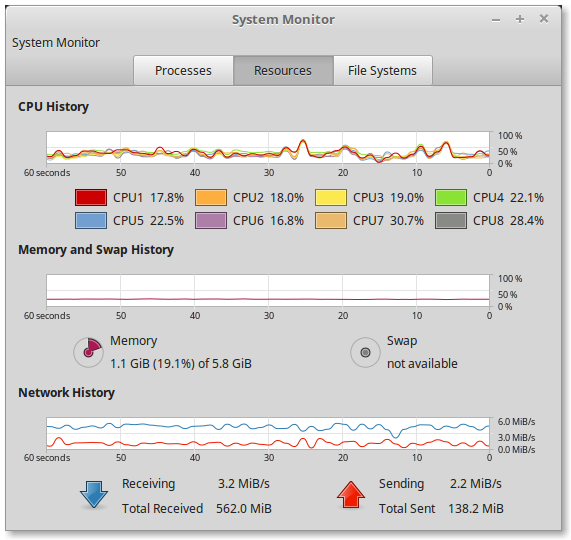The height and width of the screenshot is (540, 571).
Task: Click the Memory pie chart icon
Action: [x=88, y=352]
